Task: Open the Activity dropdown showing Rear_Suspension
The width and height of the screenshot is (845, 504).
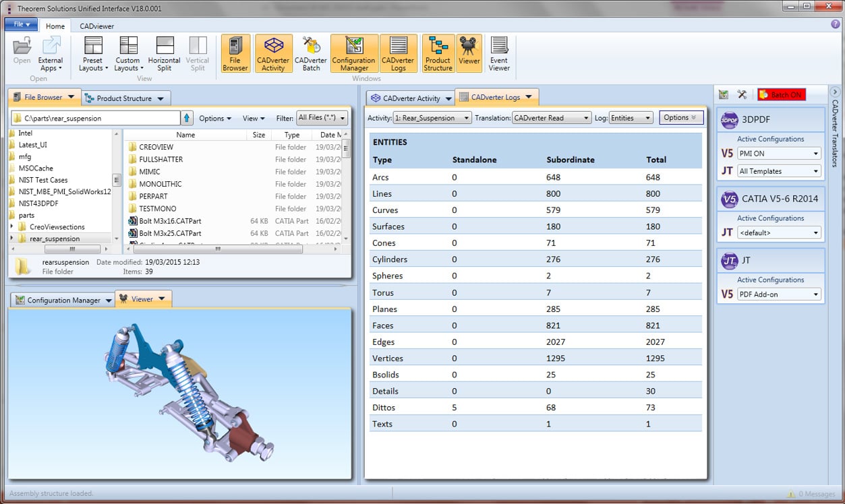Action: pyautogui.click(x=432, y=118)
